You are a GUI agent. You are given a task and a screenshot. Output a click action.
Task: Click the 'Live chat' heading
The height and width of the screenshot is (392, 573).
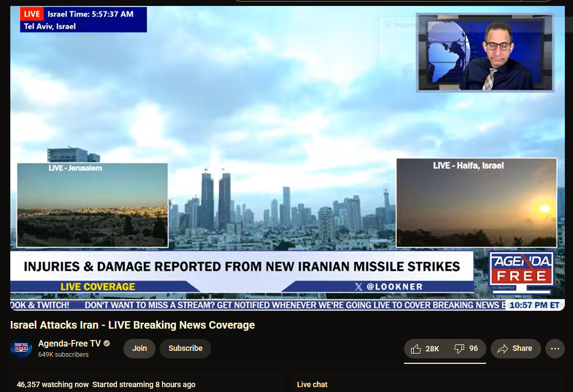312,384
